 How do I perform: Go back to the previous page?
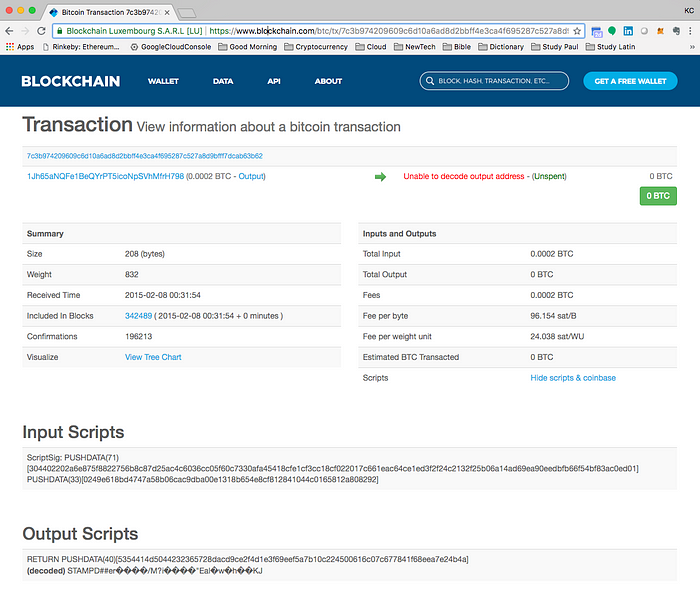9,31
